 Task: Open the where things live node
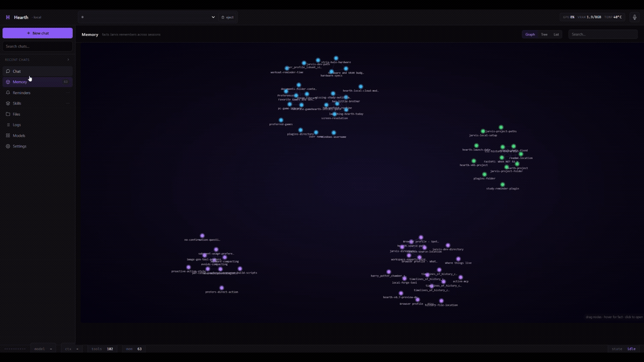point(458,259)
